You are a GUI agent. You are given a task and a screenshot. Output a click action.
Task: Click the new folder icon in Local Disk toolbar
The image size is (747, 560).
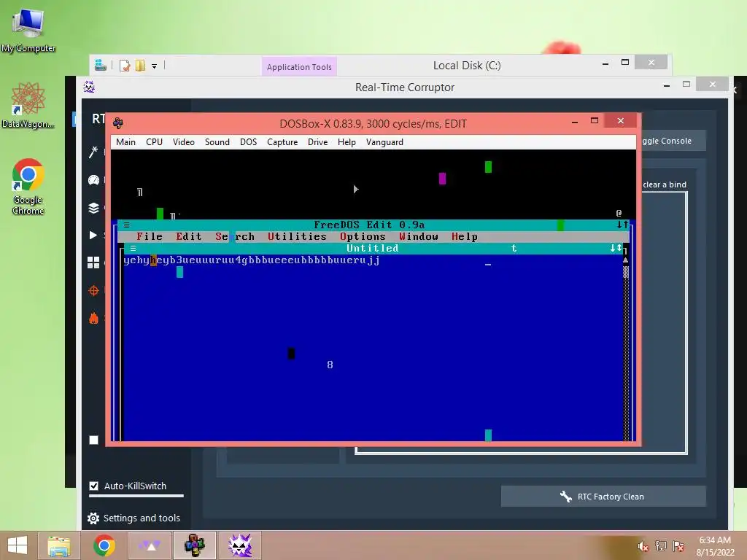point(140,65)
